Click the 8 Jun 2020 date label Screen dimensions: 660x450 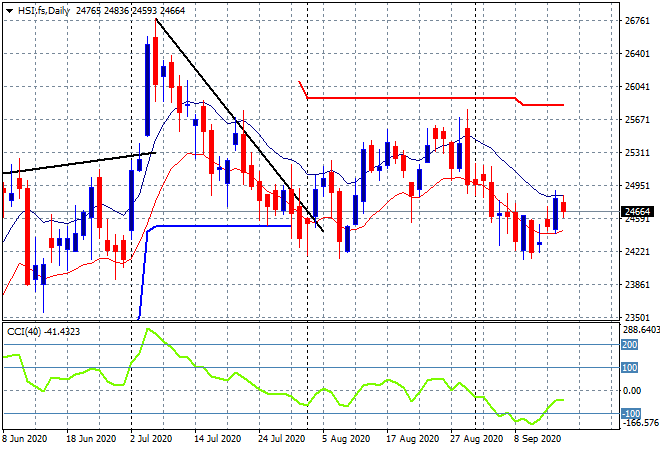(24, 439)
